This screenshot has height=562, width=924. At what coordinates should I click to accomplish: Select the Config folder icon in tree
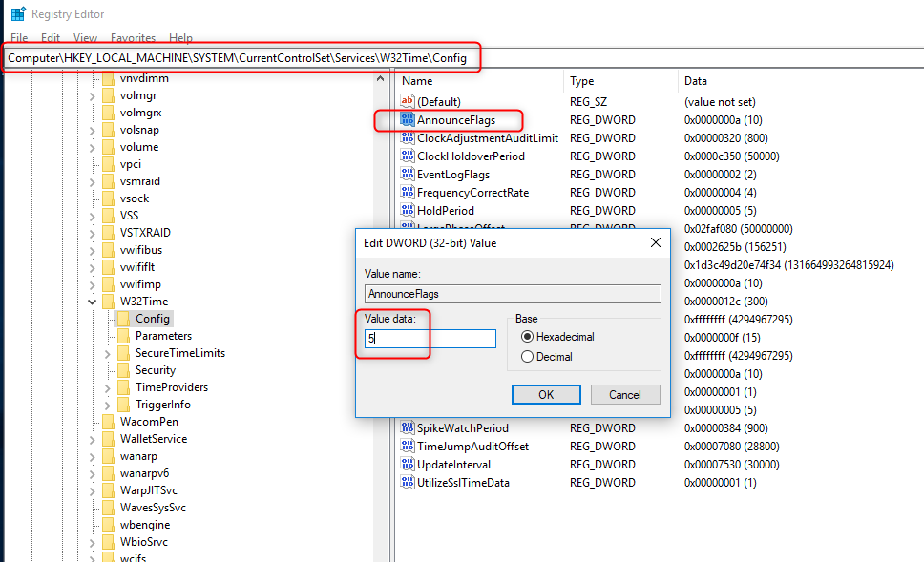pyautogui.click(x=123, y=319)
